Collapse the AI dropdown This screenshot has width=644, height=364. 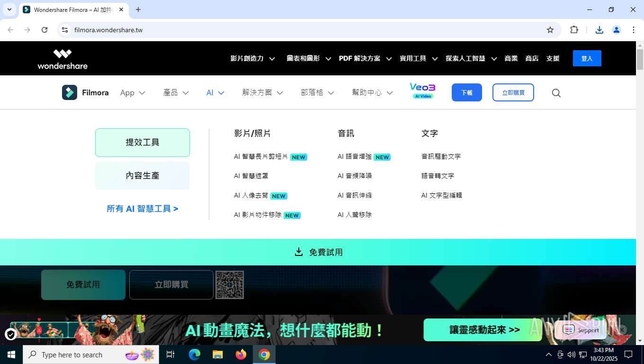tap(215, 93)
